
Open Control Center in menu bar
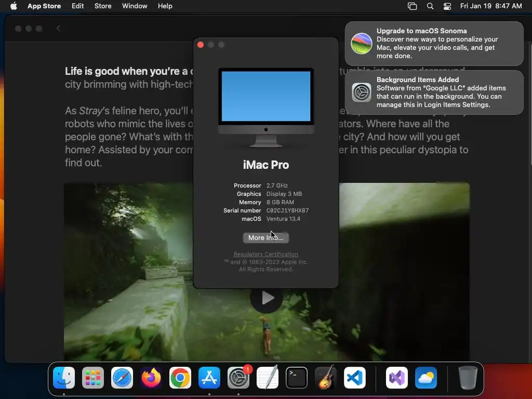point(447,6)
